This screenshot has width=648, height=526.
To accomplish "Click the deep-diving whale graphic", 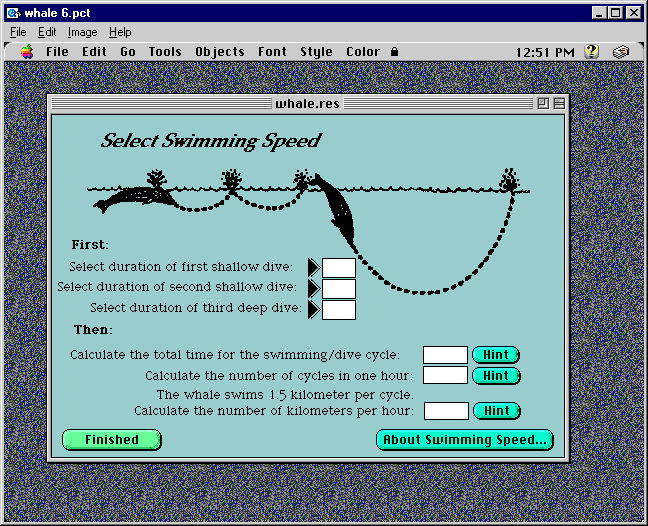I will click(x=336, y=213).
